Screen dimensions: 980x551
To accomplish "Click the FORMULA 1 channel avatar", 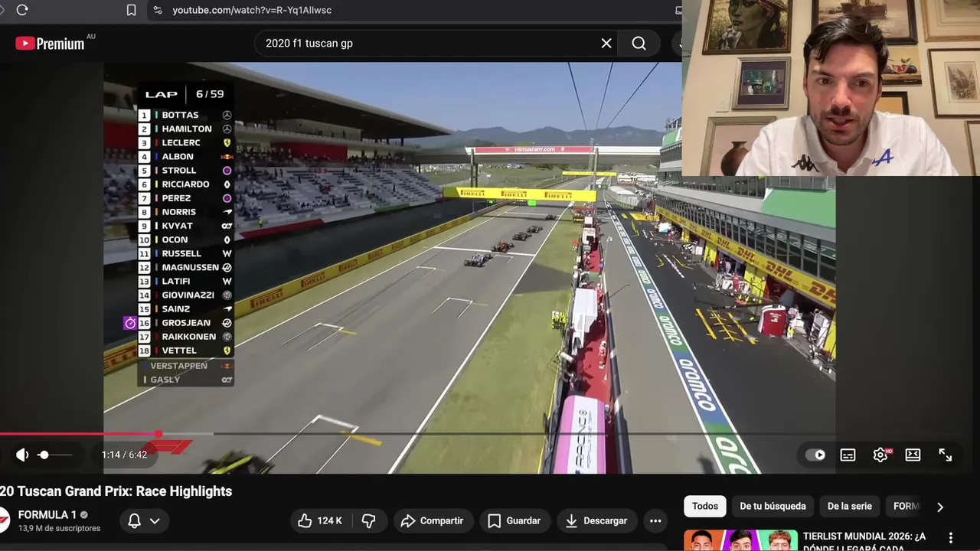I will coord(4,520).
